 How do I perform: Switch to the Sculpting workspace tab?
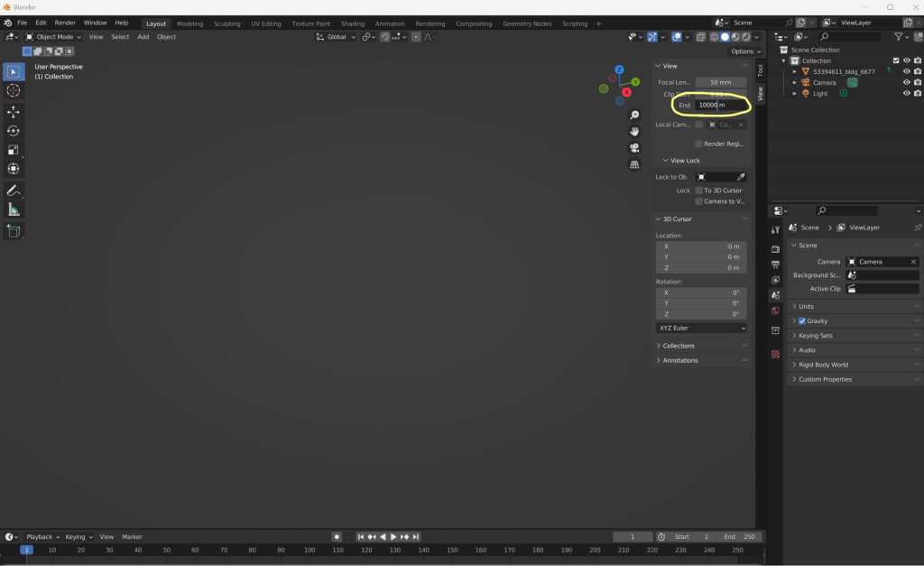pos(226,23)
